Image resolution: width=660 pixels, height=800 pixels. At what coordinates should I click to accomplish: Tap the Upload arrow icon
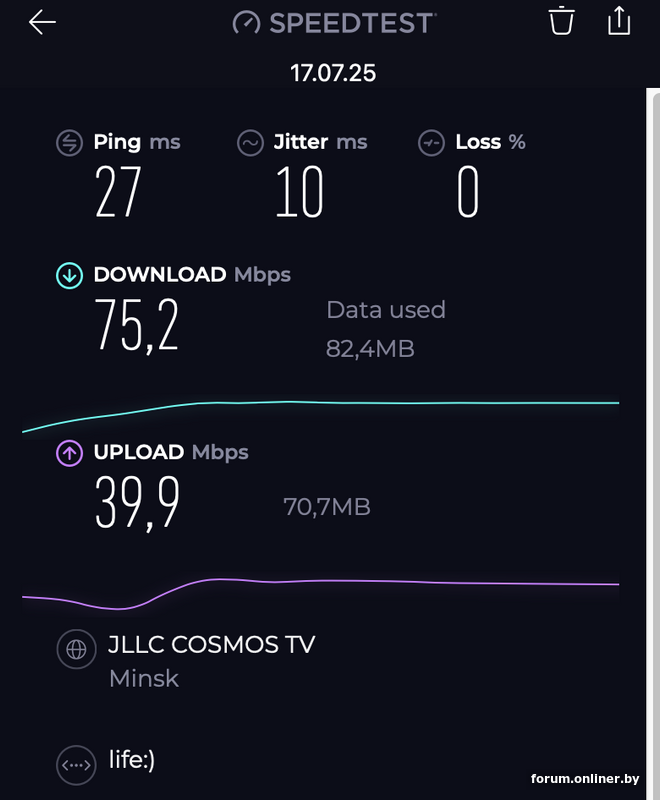click(x=69, y=453)
